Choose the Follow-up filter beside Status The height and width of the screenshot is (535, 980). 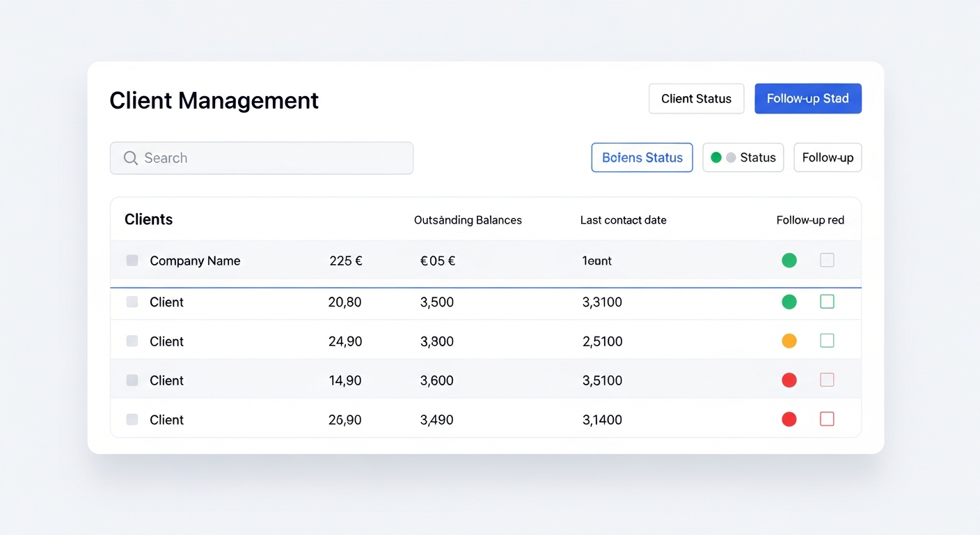(828, 157)
